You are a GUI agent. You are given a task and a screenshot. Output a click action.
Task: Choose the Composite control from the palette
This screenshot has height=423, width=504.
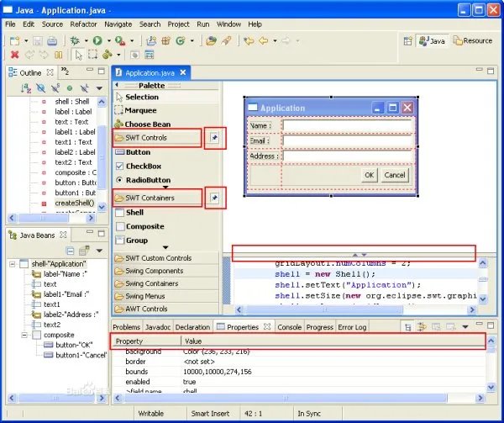coord(144,226)
